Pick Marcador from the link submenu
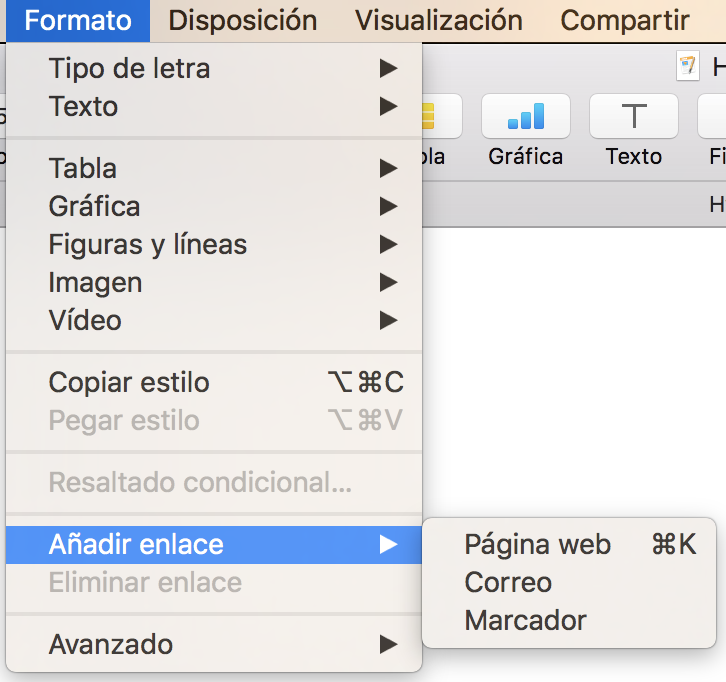The image size is (726, 682). [x=525, y=621]
